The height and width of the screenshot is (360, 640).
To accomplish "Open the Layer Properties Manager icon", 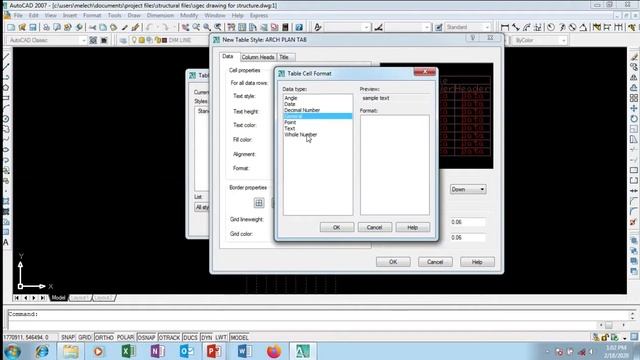I will (x=123, y=40).
